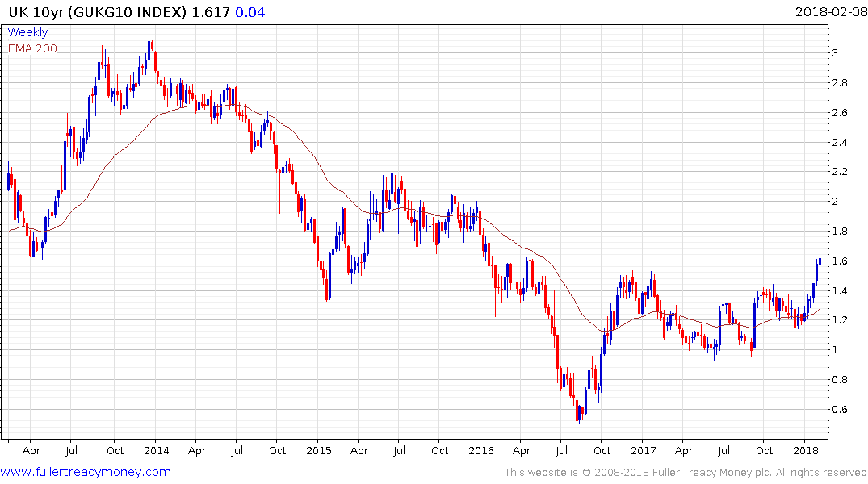Select the y-axis label 0.6
Screen dimensions: 868x484
[x=840, y=410]
